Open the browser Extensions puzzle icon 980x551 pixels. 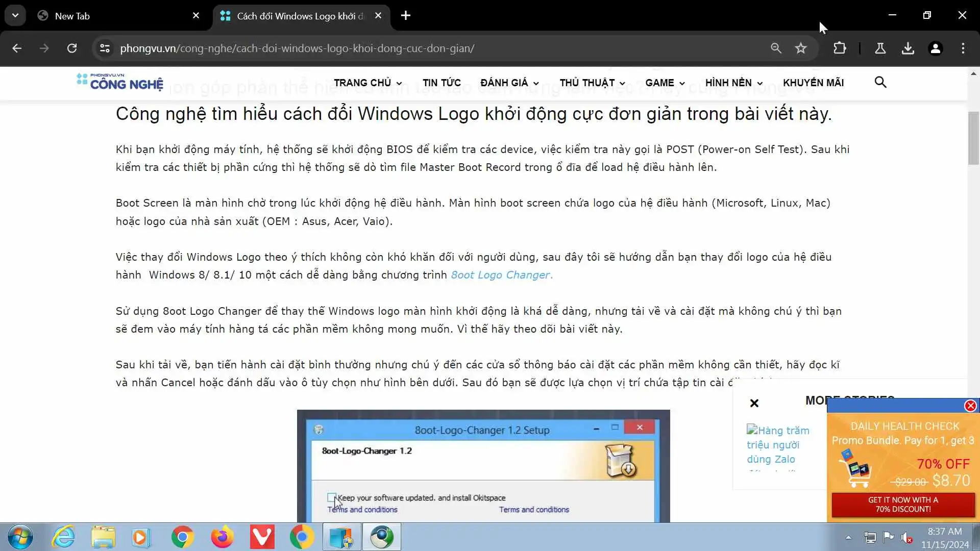point(840,48)
